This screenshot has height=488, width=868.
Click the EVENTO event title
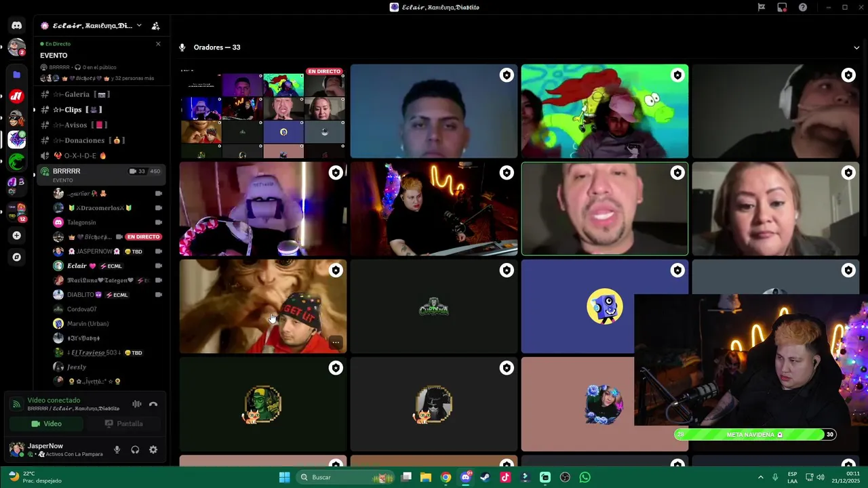(x=54, y=56)
